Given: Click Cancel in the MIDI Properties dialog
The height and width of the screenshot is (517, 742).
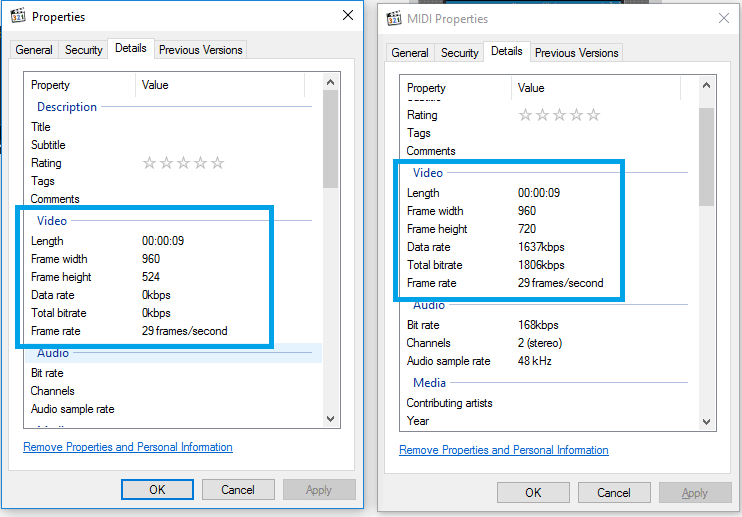Looking at the screenshot, I should (x=614, y=492).
